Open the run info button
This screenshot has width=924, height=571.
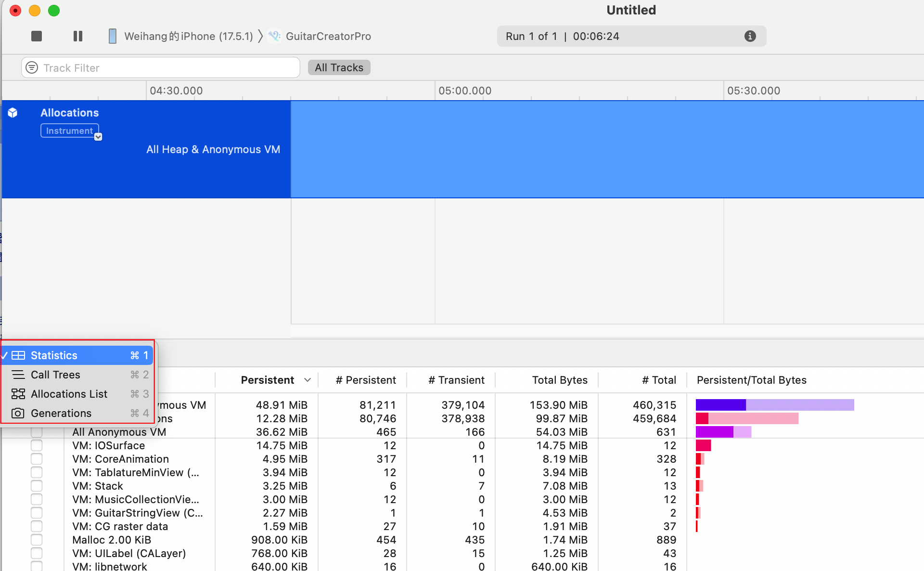click(x=750, y=36)
